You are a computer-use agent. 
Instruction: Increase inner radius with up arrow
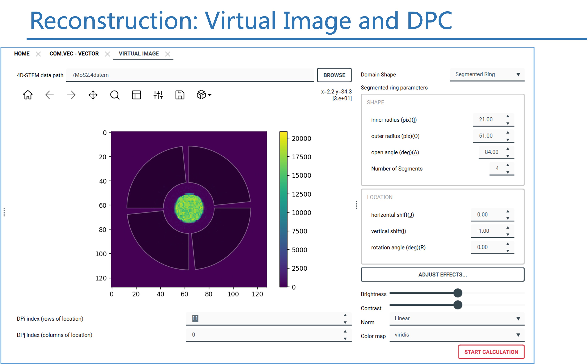point(508,116)
